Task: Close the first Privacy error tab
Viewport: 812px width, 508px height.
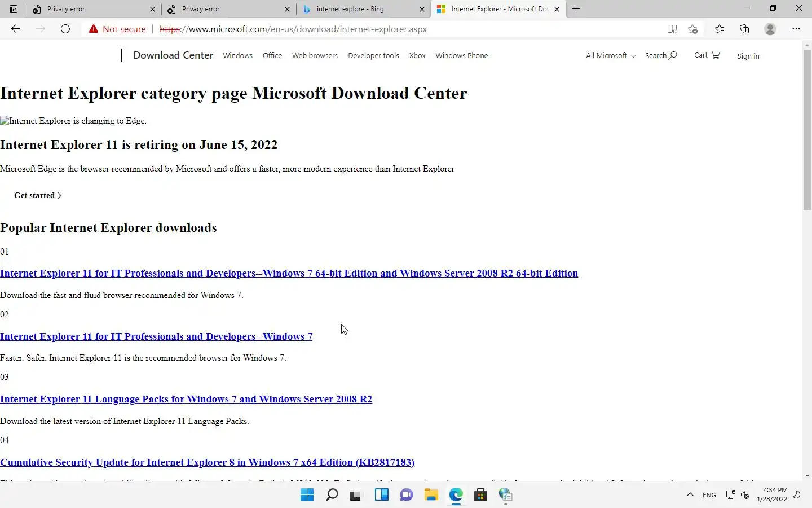Action: click(x=152, y=9)
